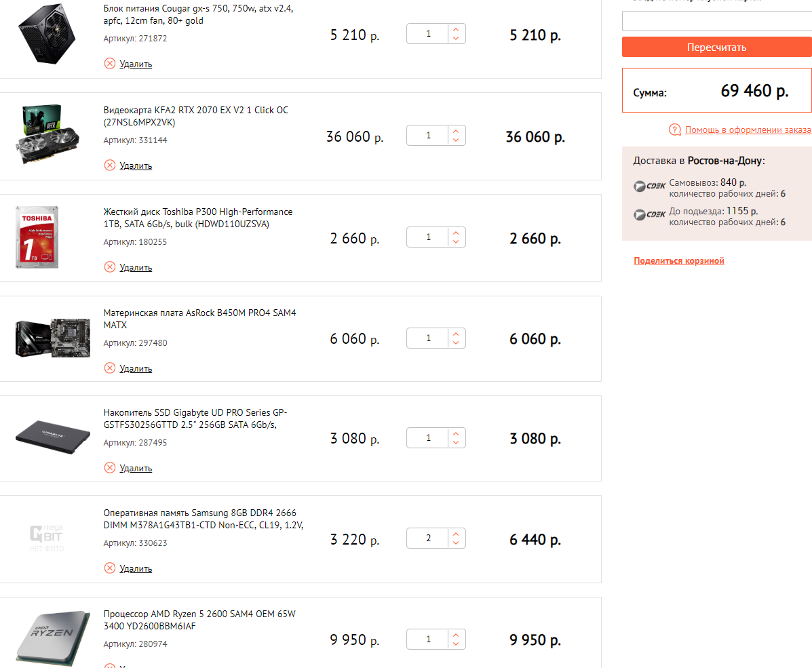The image size is (812, 668).
Task: Click the bonus card number input field
Action: coord(716,21)
